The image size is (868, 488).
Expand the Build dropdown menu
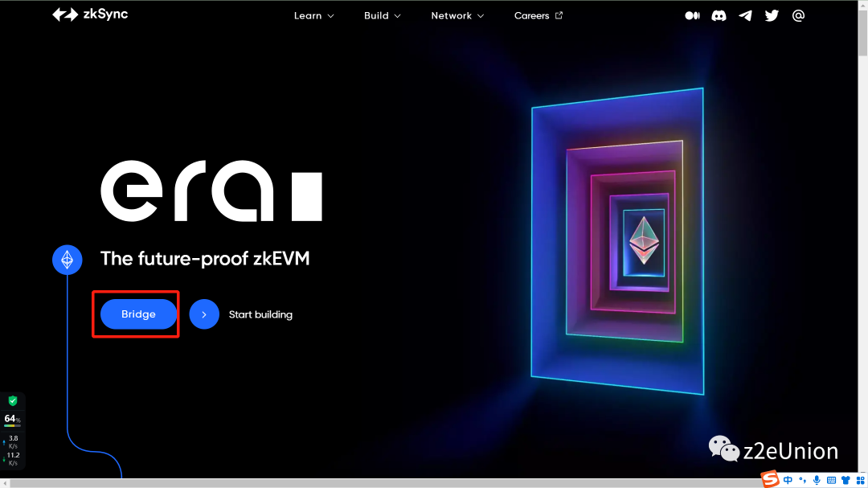382,15
